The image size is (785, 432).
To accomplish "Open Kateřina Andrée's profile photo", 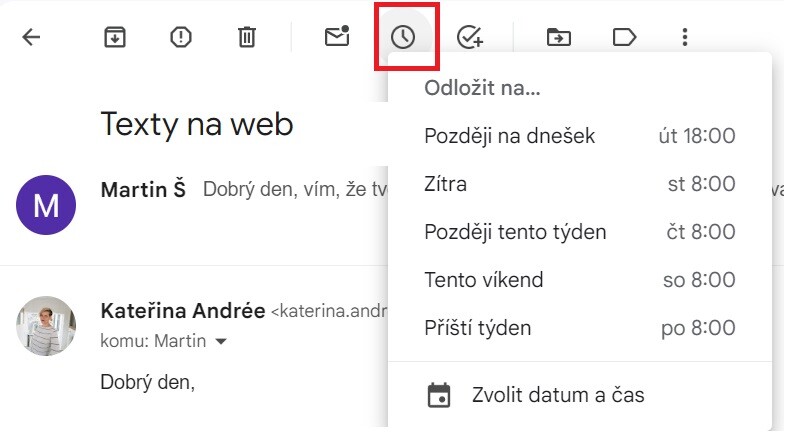I will [46, 326].
